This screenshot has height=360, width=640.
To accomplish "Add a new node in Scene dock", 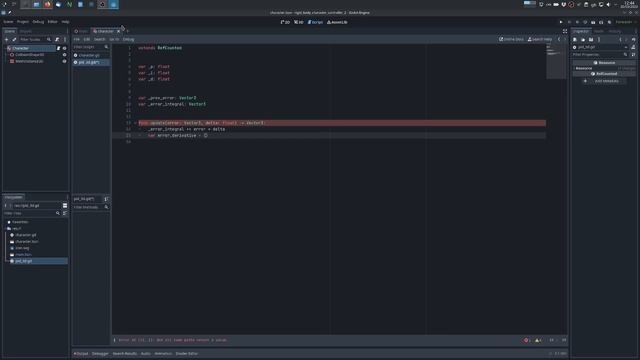I will tap(6, 39).
